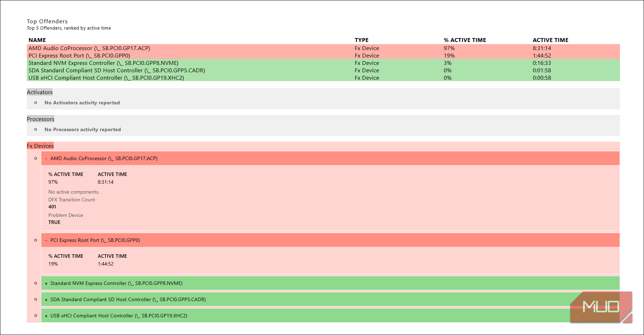644x335 pixels.
Task: Click the Problem Device TRUE value
Action: point(54,223)
